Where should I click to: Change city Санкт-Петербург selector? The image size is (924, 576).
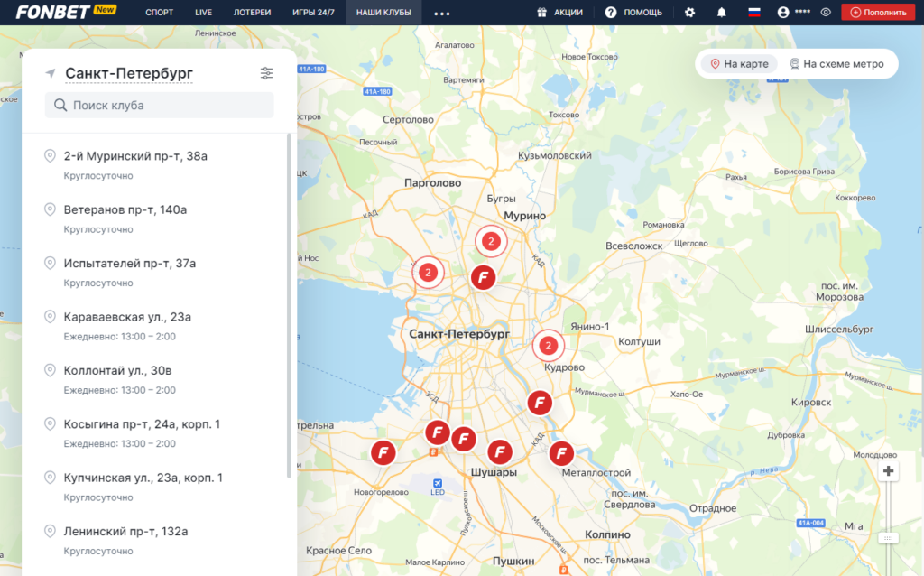(x=129, y=73)
